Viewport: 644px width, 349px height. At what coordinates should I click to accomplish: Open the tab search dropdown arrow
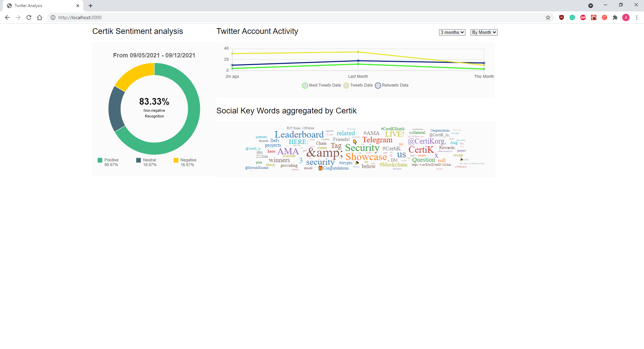tap(591, 6)
